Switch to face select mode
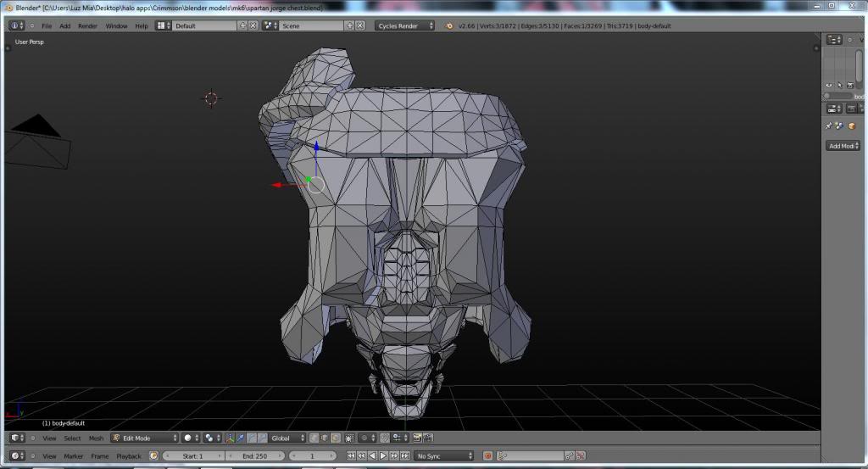This screenshot has width=868, height=469. point(336,438)
